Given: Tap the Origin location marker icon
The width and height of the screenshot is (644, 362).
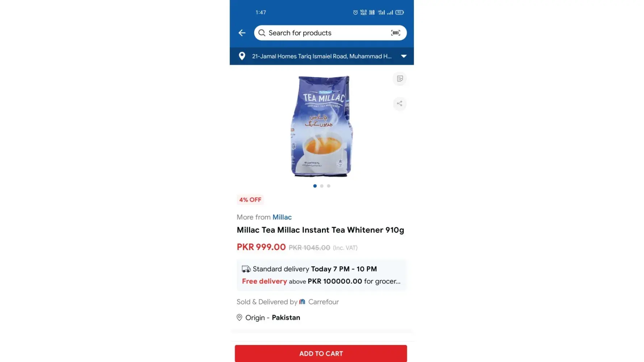Looking at the screenshot, I should tap(239, 317).
